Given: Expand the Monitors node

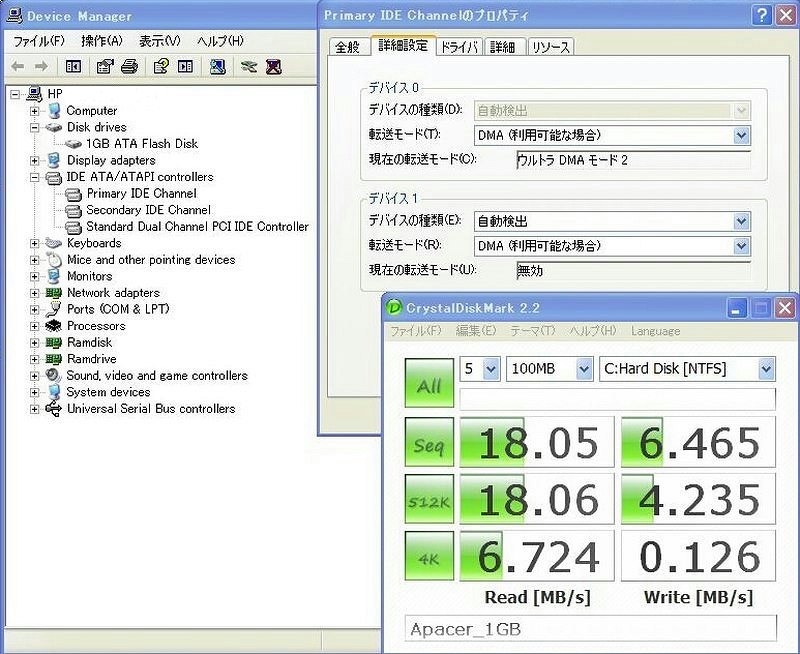Looking at the screenshot, I should tap(34, 276).
